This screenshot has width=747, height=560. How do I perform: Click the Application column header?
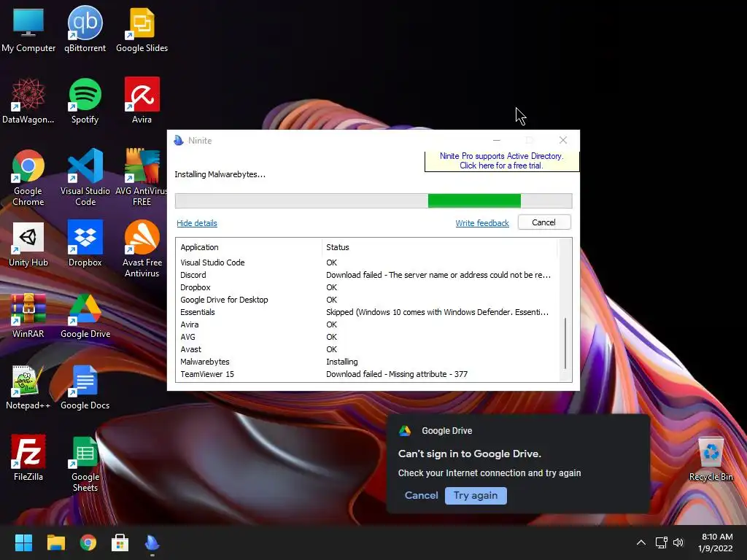[x=249, y=247]
